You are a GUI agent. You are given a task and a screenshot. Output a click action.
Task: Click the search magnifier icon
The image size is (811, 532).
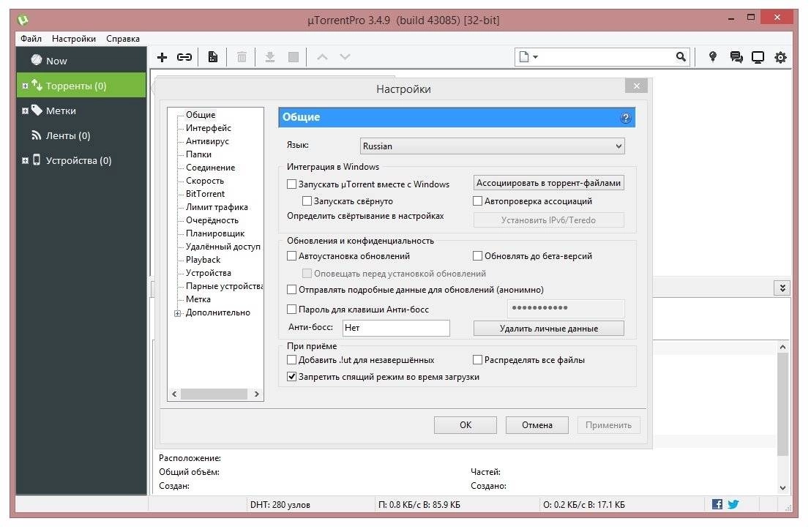click(x=681, y=57)
